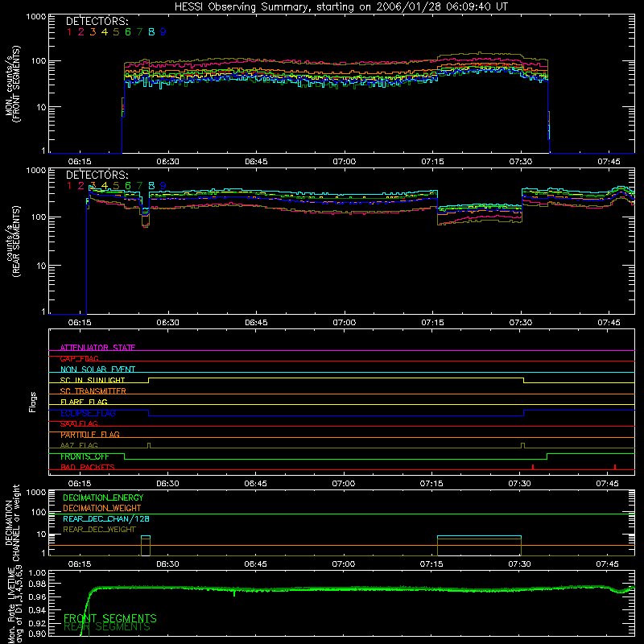The image size is (644, 644).
Task: Click the GAP_FLAG label
Action: coord(79,358)
